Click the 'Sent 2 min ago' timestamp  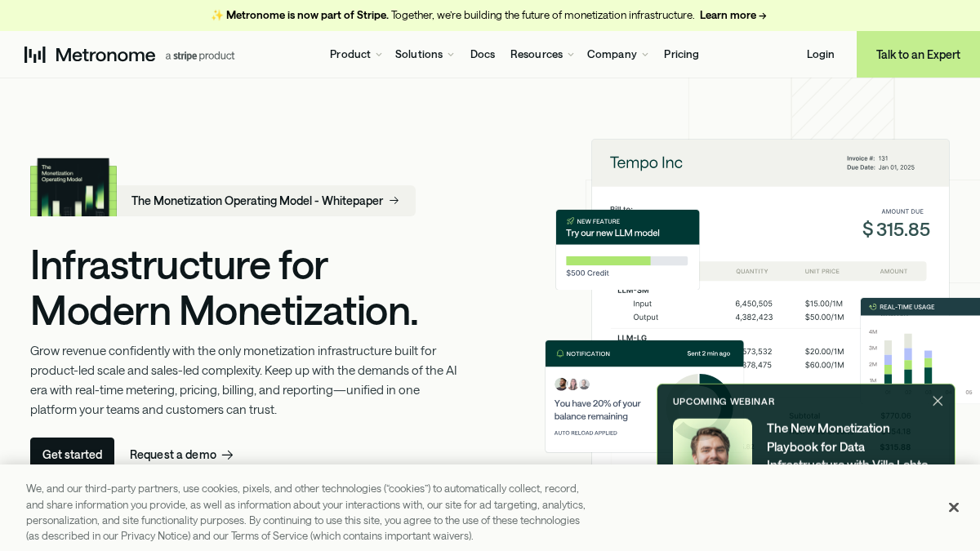click(709, 353)
